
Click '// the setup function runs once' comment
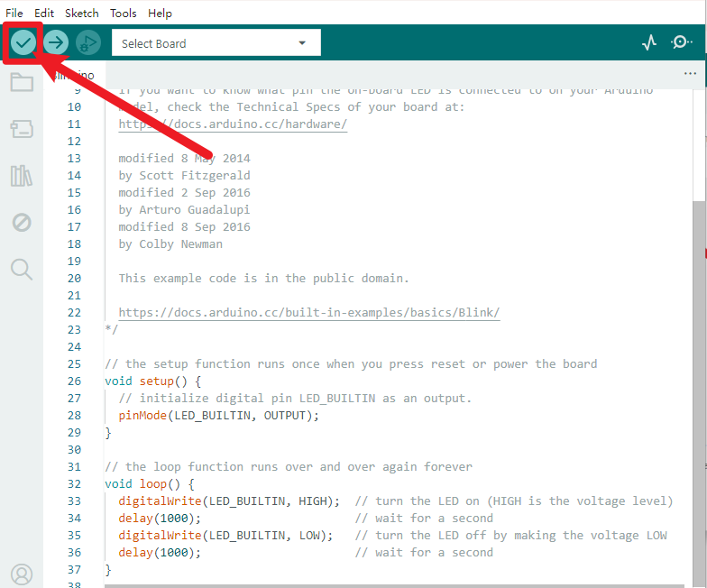click(x=351, y=364)
